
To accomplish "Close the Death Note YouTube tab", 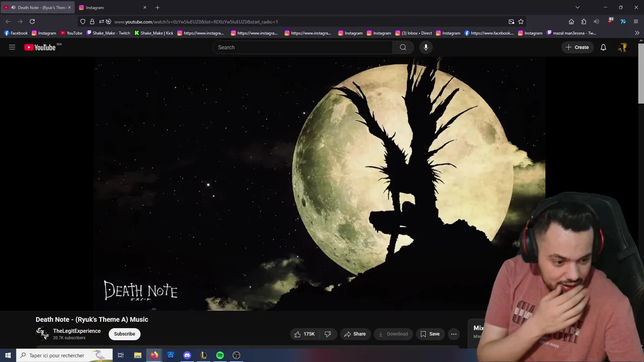I will (x=69, y=8).
